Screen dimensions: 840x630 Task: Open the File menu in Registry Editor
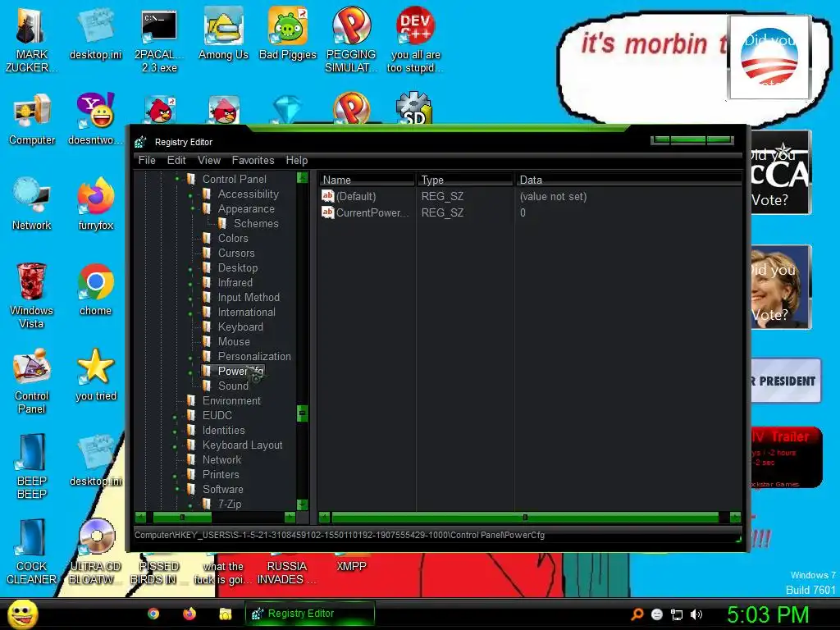click(x=146, y=160)
